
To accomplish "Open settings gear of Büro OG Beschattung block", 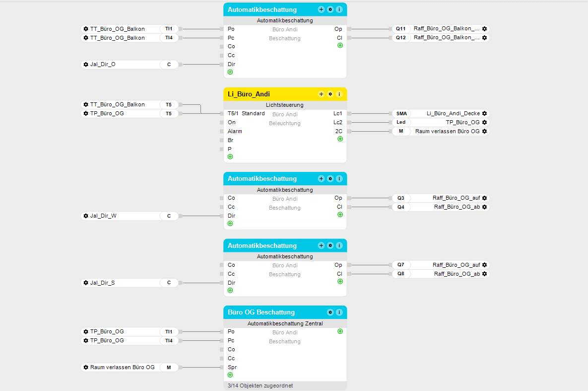I will [330, 313].
